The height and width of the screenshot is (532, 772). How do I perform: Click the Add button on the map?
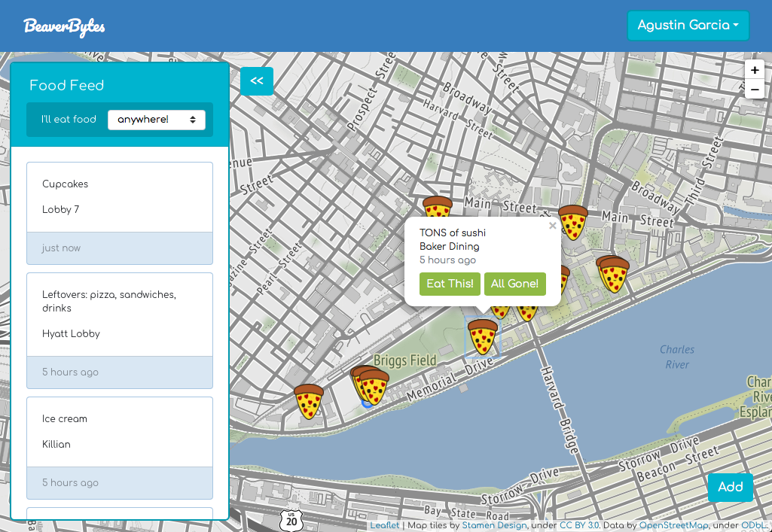pyautogui.click(x=730, y=488)
